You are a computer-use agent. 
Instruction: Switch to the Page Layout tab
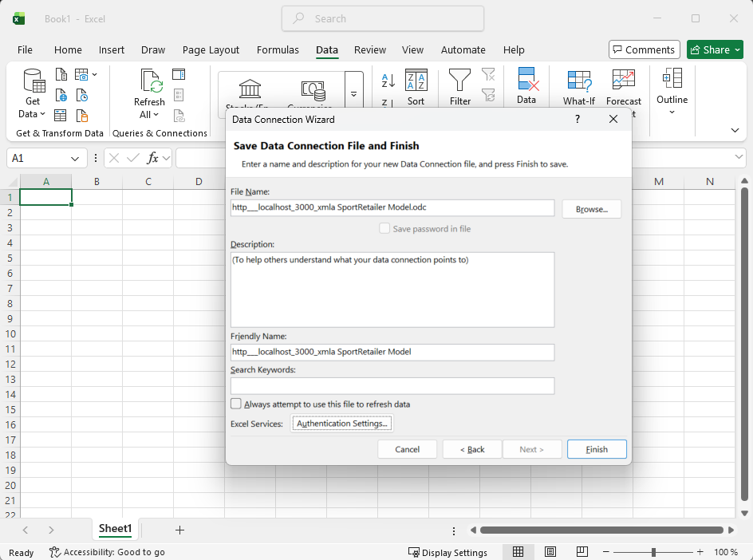point(211,50)
